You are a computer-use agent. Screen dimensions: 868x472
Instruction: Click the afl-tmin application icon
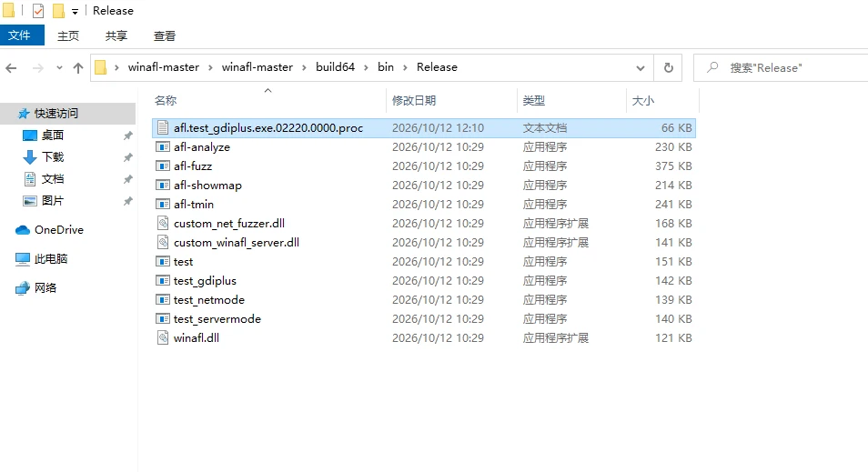point(162,205)
